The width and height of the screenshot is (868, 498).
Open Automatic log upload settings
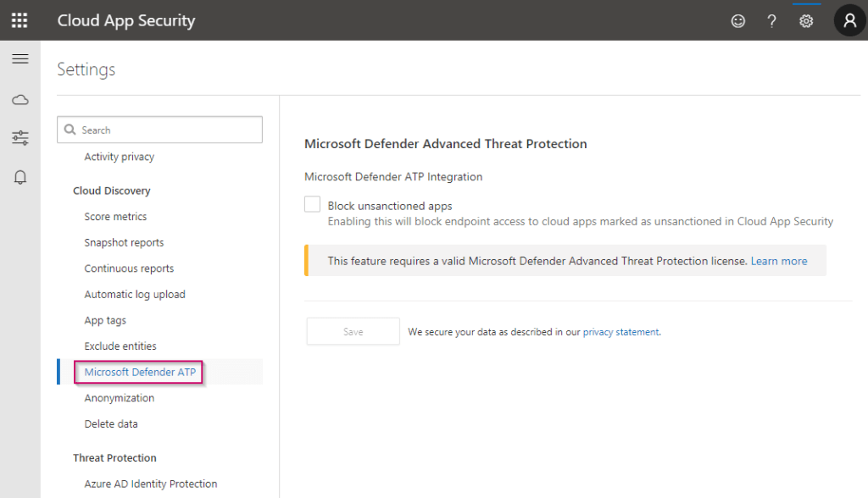click(135, 294)
